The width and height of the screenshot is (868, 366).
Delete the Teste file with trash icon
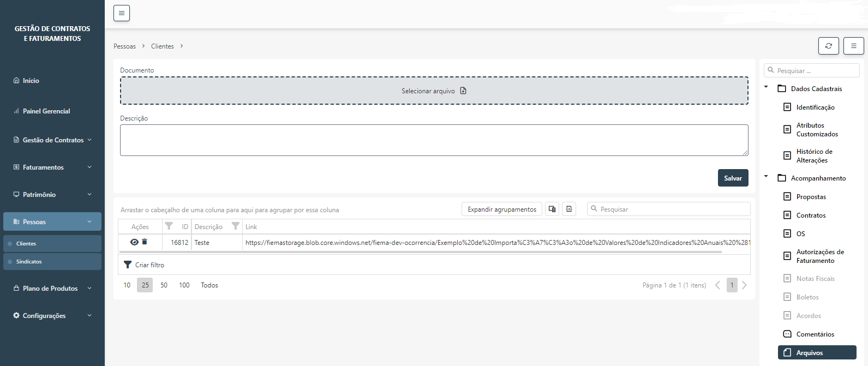pos(145,242)
